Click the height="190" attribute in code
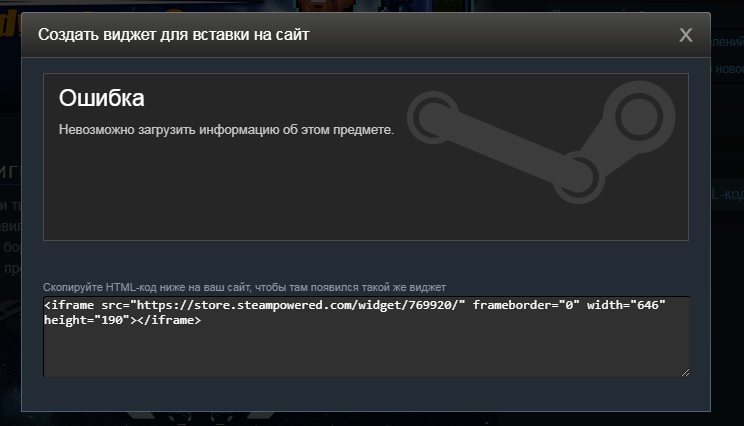Image resolution: width=744 pixels, height=426 pixels. [x=87, y=320]
